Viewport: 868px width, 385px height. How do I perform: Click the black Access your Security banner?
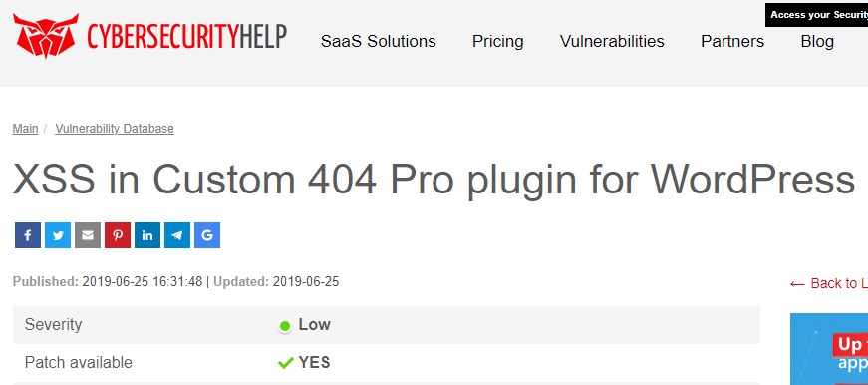click(816, 15)
